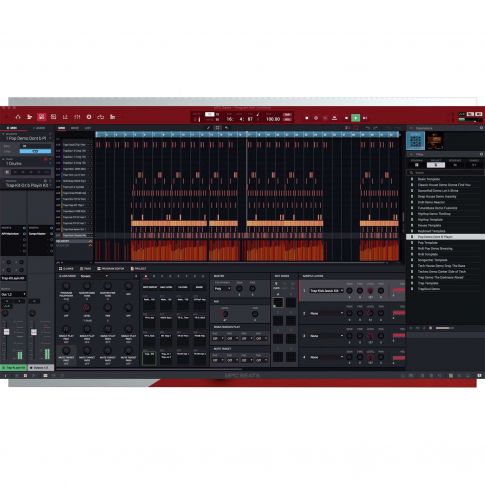Open the file browser toolbar icon
Image resolution: width=485 pixels, height=485 pixels.
point(30,117)
